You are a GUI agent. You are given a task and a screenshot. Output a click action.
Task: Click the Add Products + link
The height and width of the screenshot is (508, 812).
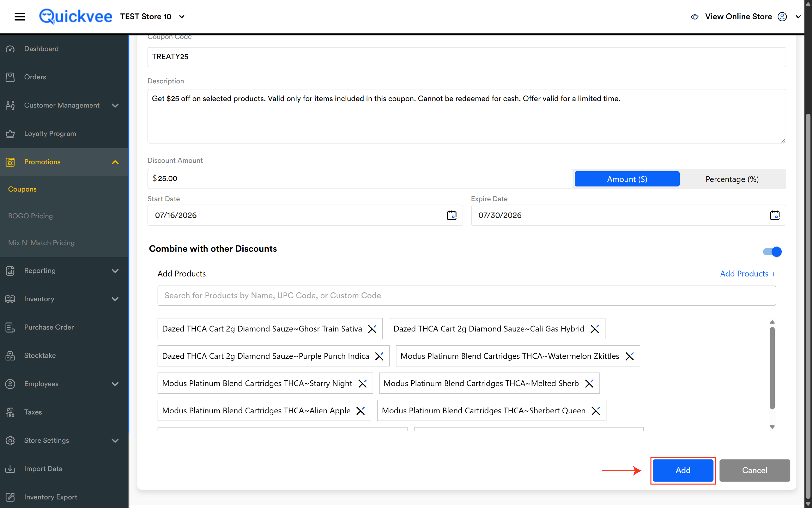tap(748, 273)
